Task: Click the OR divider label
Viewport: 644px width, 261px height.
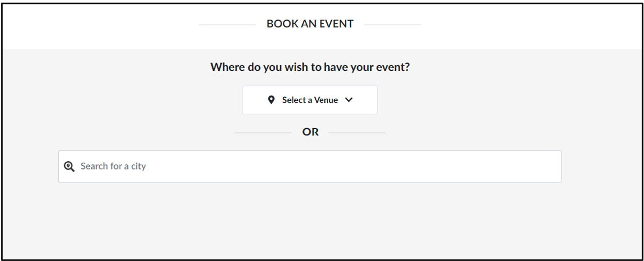Action: coord(310,132)
